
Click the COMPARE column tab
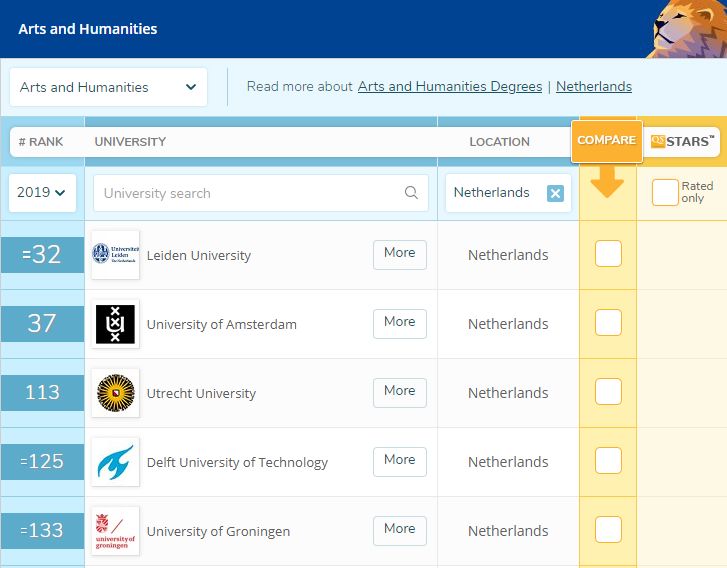(606, 141)
